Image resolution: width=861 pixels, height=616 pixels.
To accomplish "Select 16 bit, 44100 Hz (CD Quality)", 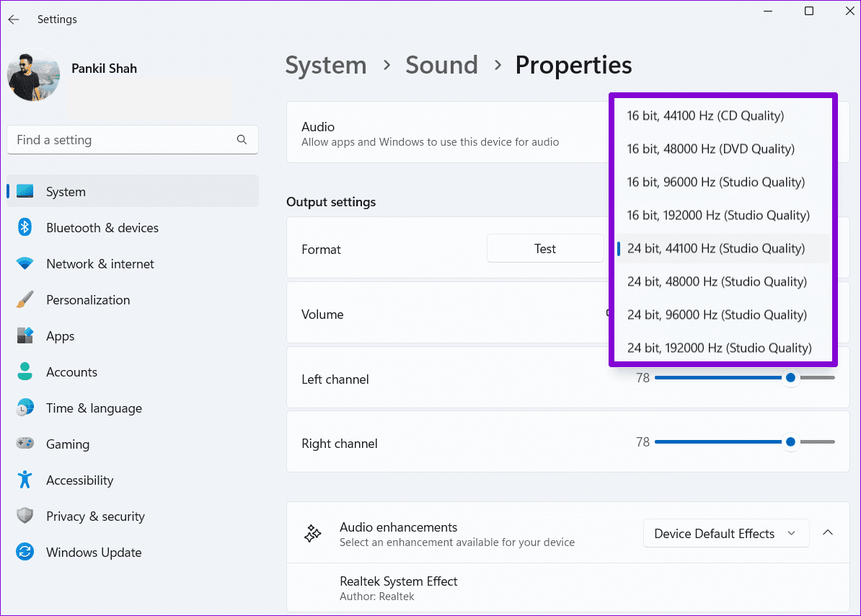I will tap(705, 116).
